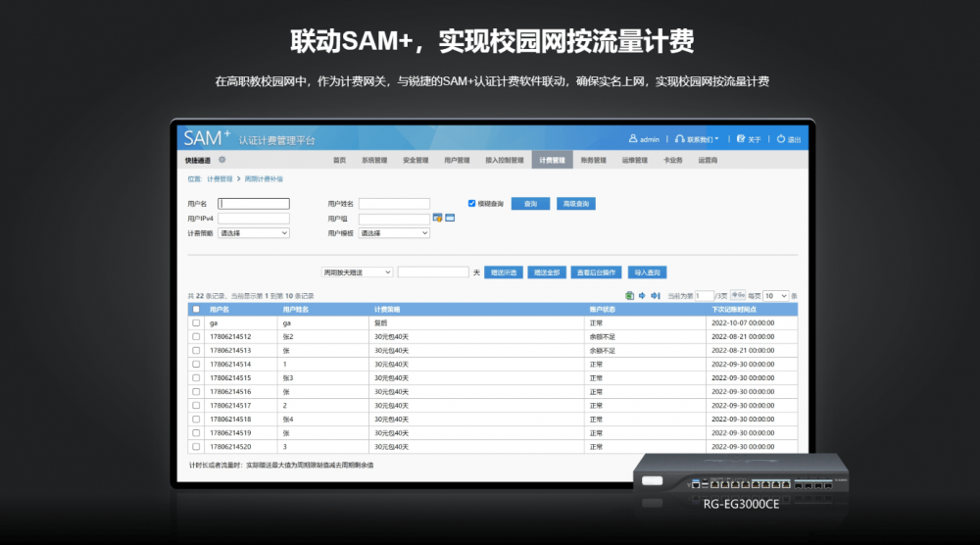Go to next page arrow icon
The height and width of the screenshot is (545, 980).
[642, 296]
